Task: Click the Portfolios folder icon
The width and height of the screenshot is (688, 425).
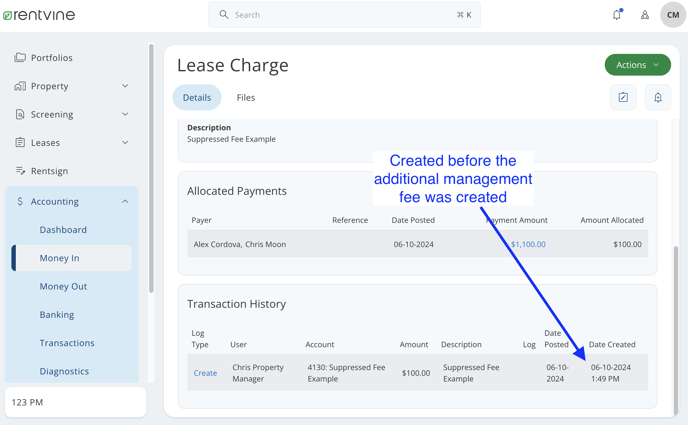Action: pos(20,57)
